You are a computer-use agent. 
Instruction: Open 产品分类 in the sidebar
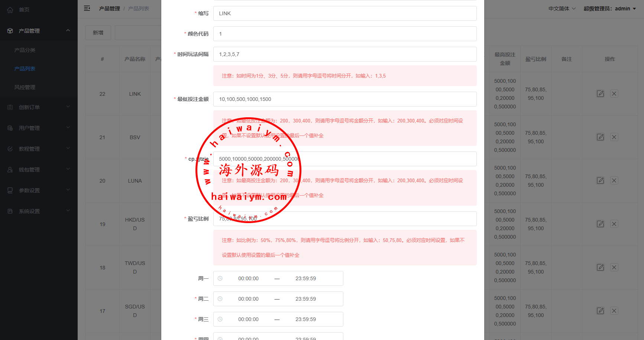25,50
